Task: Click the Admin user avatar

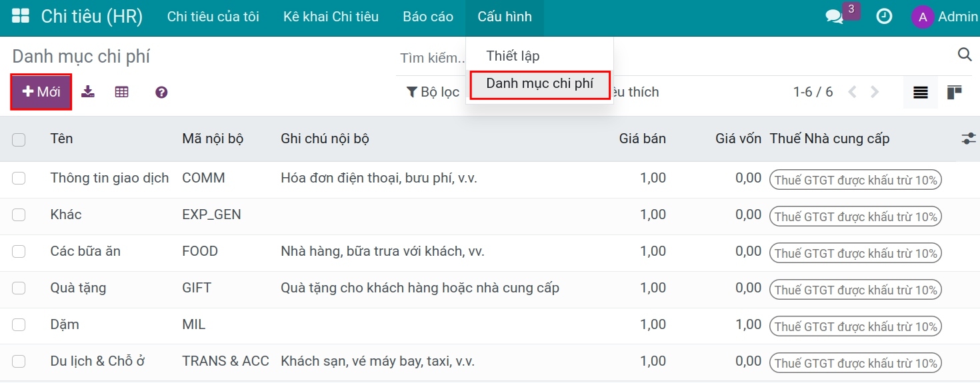Action: click(922, 17)
